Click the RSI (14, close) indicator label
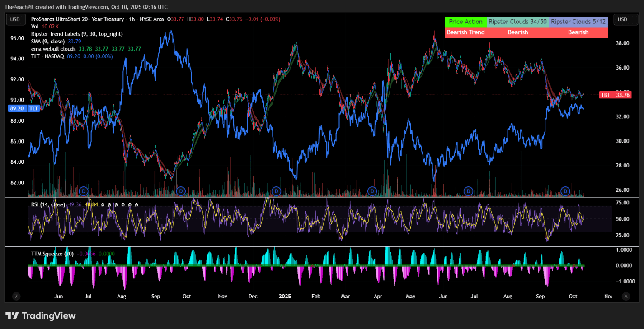 [48, 204]
